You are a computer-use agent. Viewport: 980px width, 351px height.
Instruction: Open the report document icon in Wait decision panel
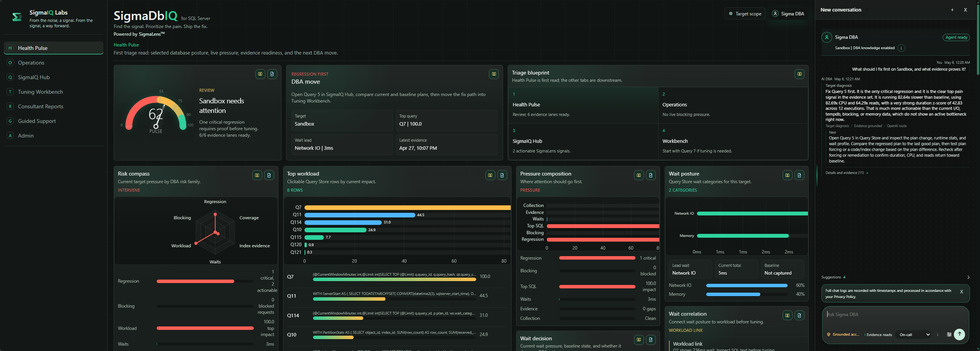(651, 340)
